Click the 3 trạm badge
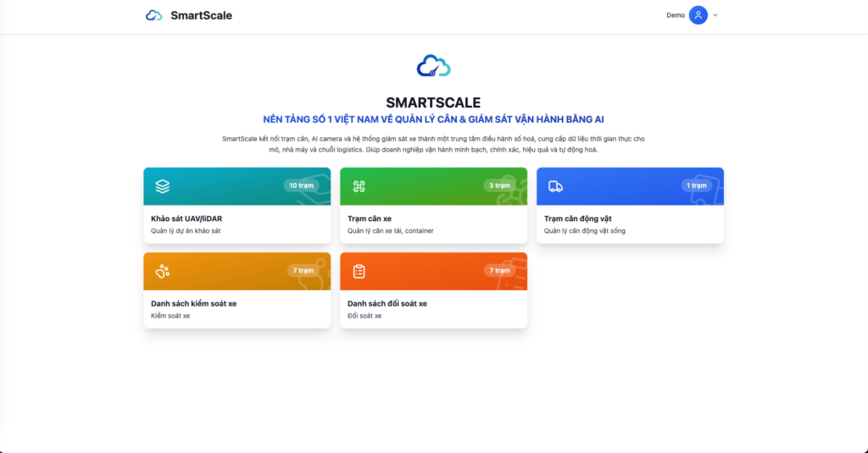The height and width of the screenshot is (453, 868). pyautogui.click(x=499, y=185)
